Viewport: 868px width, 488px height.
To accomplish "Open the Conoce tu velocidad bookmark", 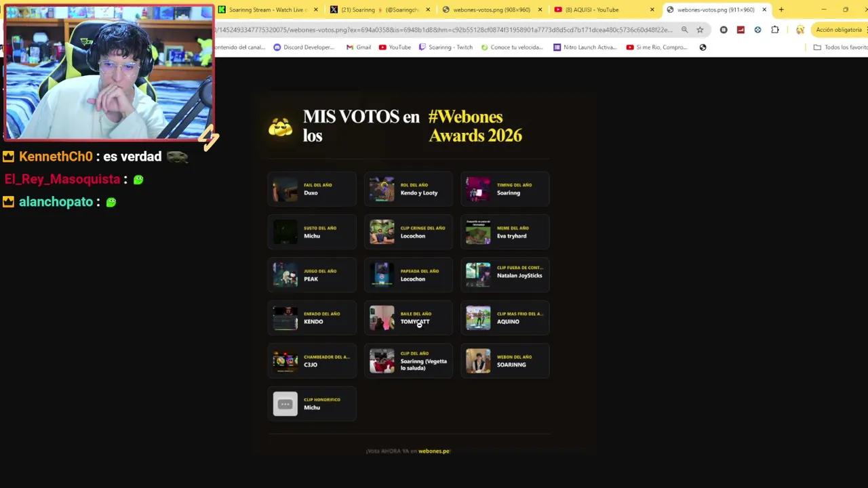I will click(512, 47).
